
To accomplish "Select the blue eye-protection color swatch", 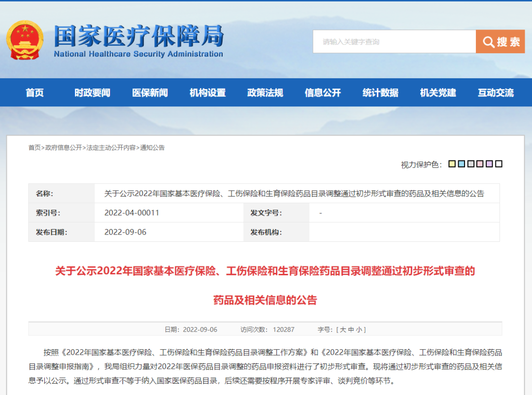I will tap(461, 164).
